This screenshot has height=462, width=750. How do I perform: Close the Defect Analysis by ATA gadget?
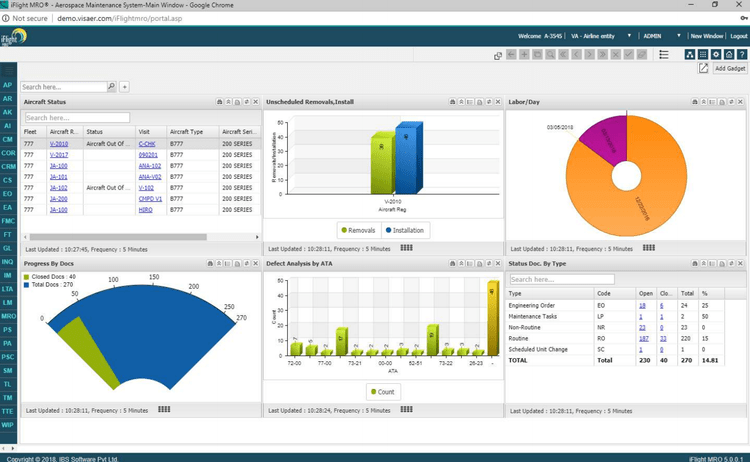pyautogui.click(x=498, y=264)
